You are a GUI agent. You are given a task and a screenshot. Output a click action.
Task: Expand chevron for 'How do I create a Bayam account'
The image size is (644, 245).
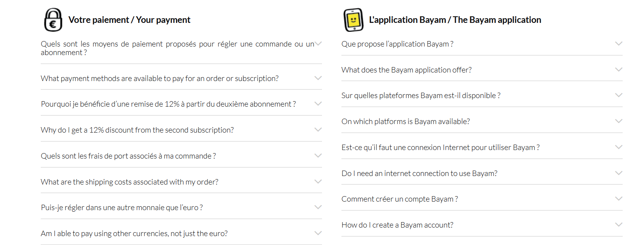pos(619,224)
